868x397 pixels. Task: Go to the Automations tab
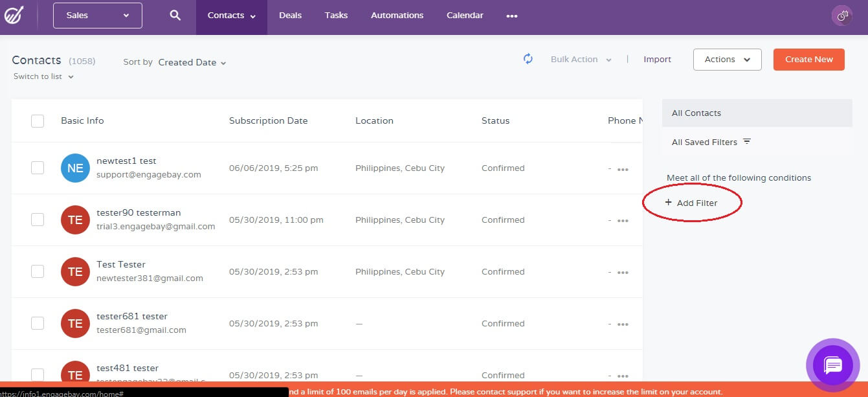point(397,16)
